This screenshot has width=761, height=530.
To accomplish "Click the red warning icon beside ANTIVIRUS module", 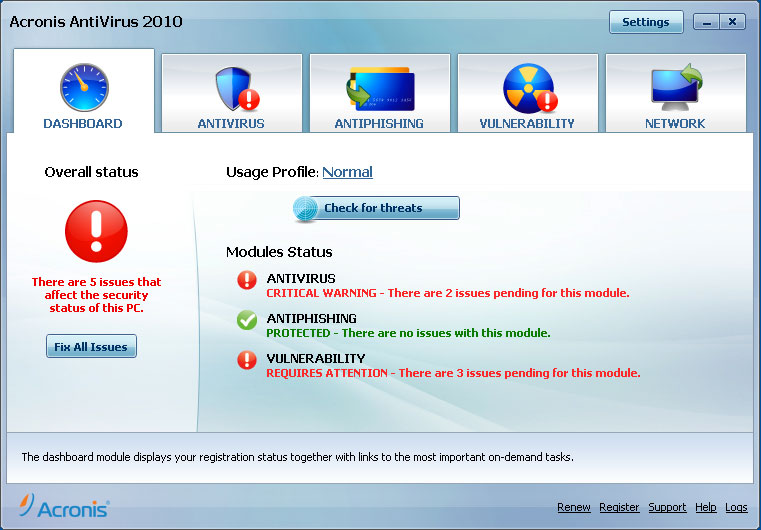I will coord(247,281).
